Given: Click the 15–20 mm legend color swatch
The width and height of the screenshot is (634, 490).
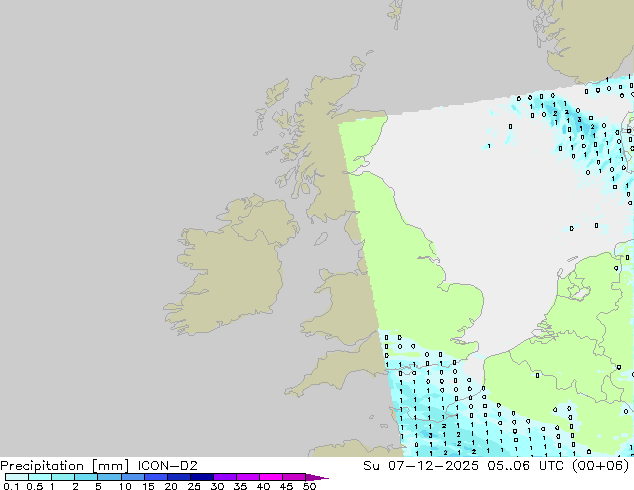Looking at the screenshot, I should click(156, 477).
